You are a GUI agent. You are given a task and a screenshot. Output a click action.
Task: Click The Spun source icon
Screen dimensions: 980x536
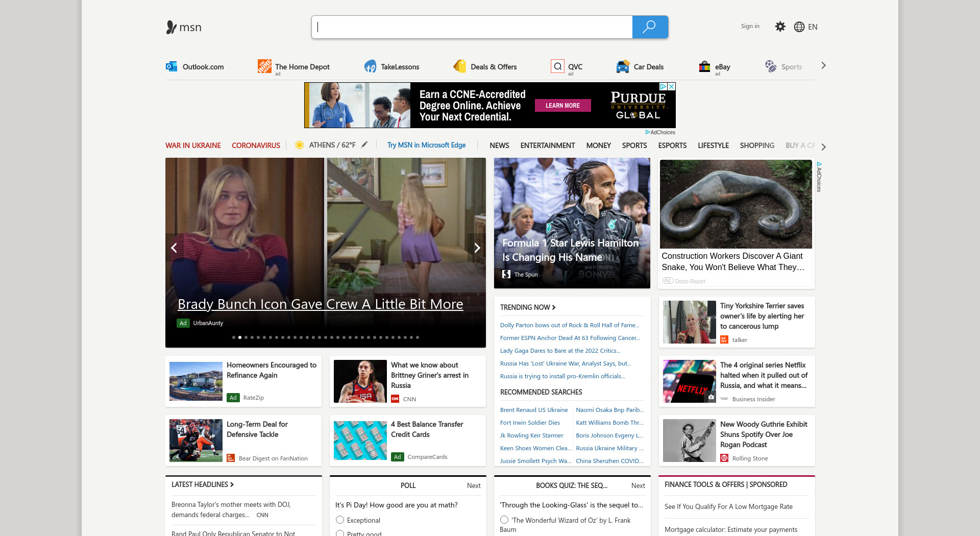[x=506, y=274]
